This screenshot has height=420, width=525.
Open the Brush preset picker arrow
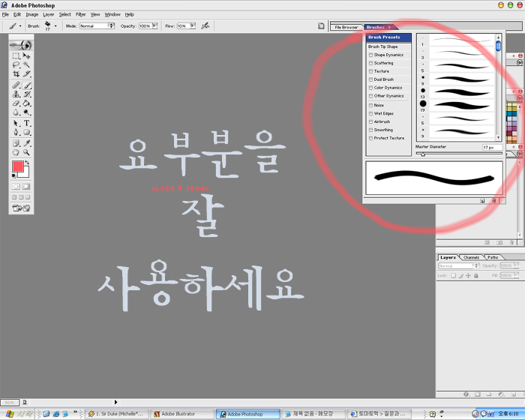coord(55,25)
